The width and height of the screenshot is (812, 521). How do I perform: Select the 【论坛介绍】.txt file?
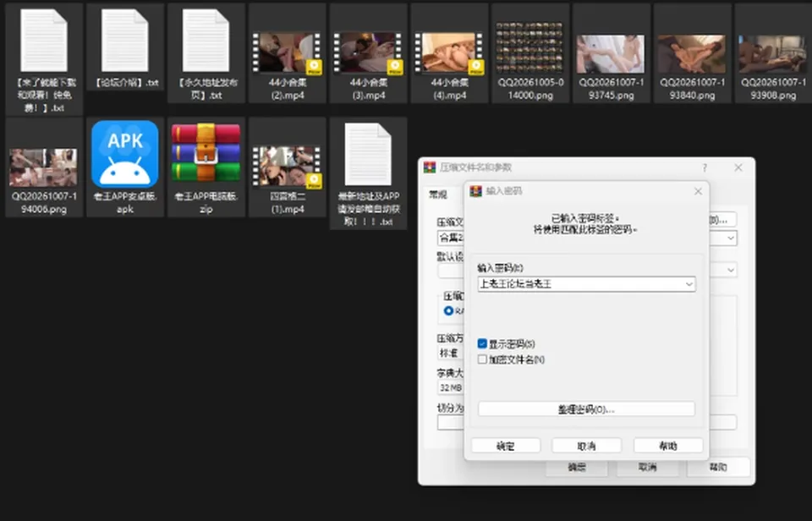[x=125, y=47]
